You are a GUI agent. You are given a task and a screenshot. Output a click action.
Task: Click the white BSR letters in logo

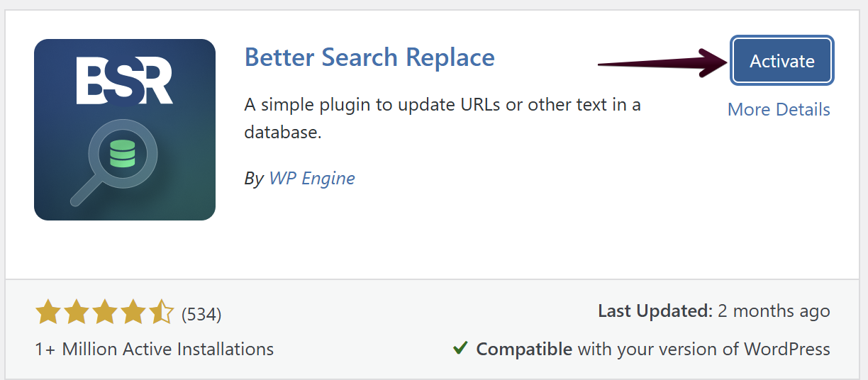tap(124, 82)
